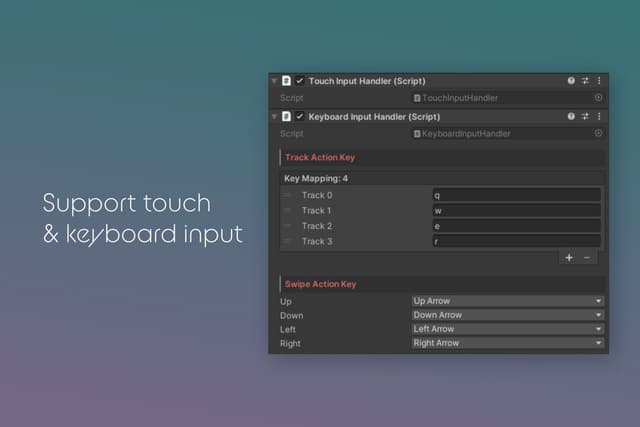The width and height of the screenshot is (640, 427).
Task: Click the Touch Input Handler script icon
Action: (x=287, y=81)
